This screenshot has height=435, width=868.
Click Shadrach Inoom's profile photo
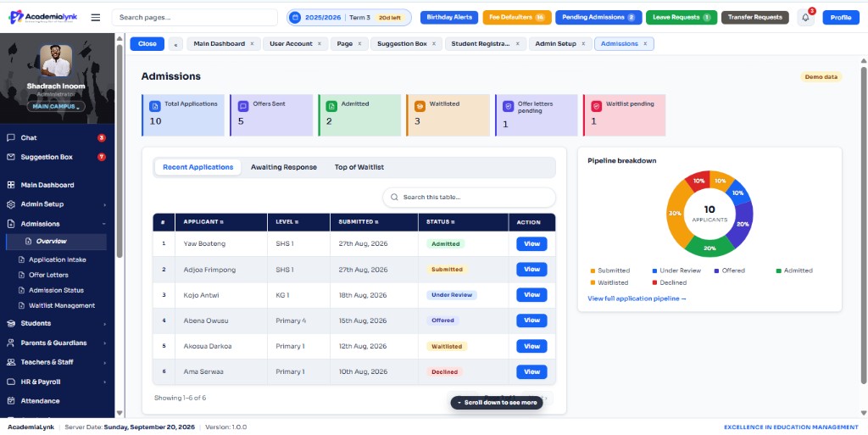[56, 61]
